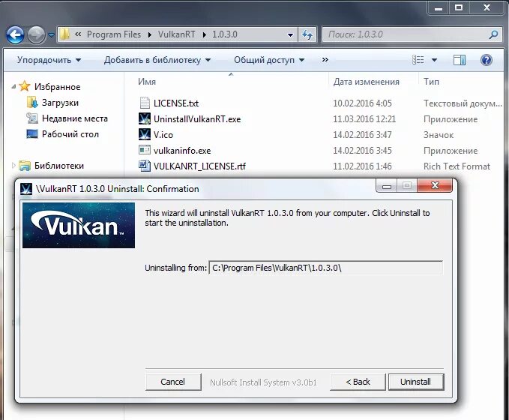Change the view with the view icon
The height and width of the screenshot is (420, 509).
tap(418, 60)
